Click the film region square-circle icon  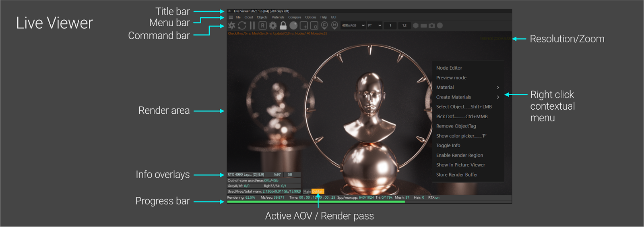314,26
